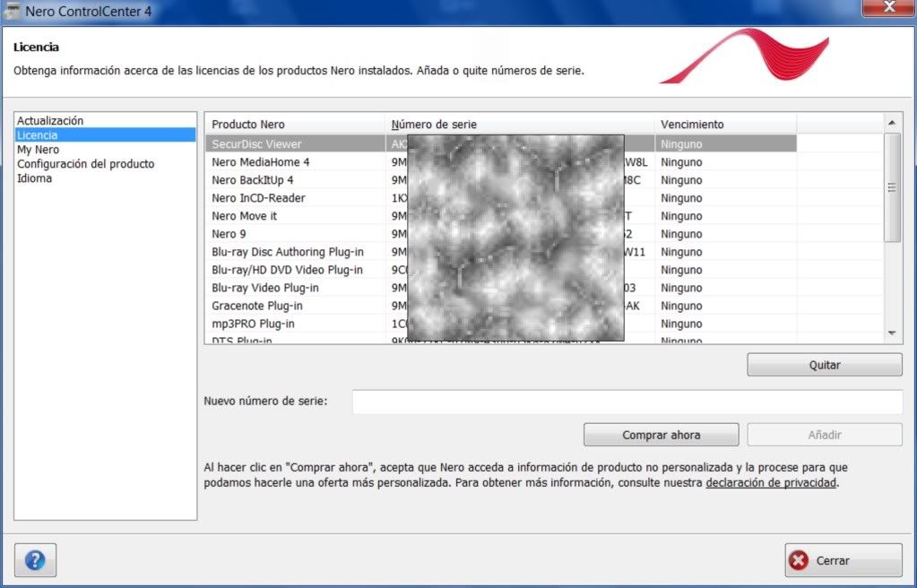Sort by Producto Nero column header
The height and width of the screenshot is (588, 917).
295,124
